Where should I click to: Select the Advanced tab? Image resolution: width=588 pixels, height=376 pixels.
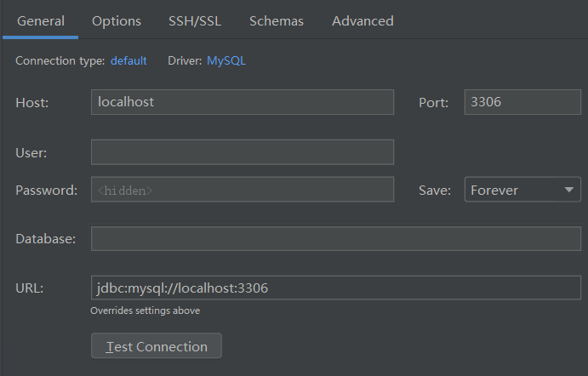(363, 20)
